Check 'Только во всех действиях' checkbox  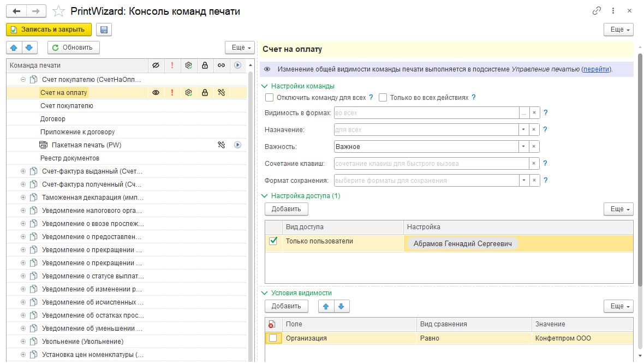click(x=383, y=98)
